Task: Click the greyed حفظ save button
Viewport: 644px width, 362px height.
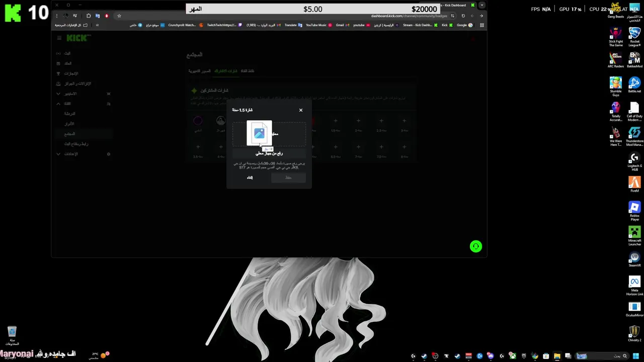Action: coord(288,177)
